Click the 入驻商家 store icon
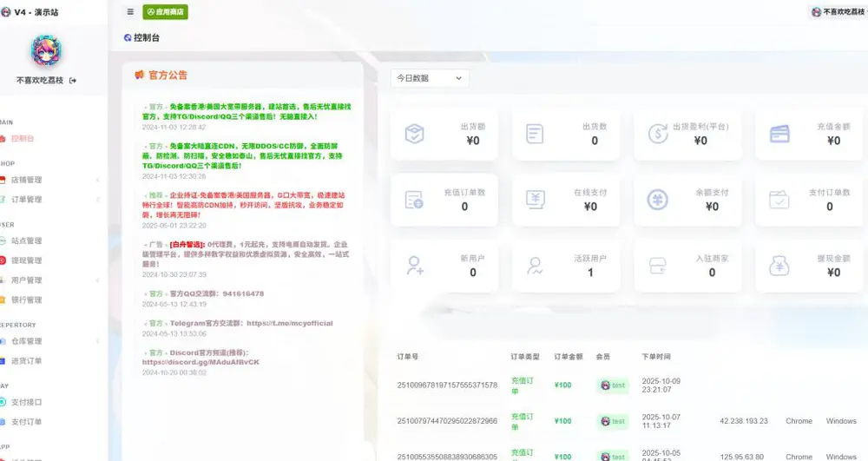Screen dimensions: 868x461 tap(658, 266)
